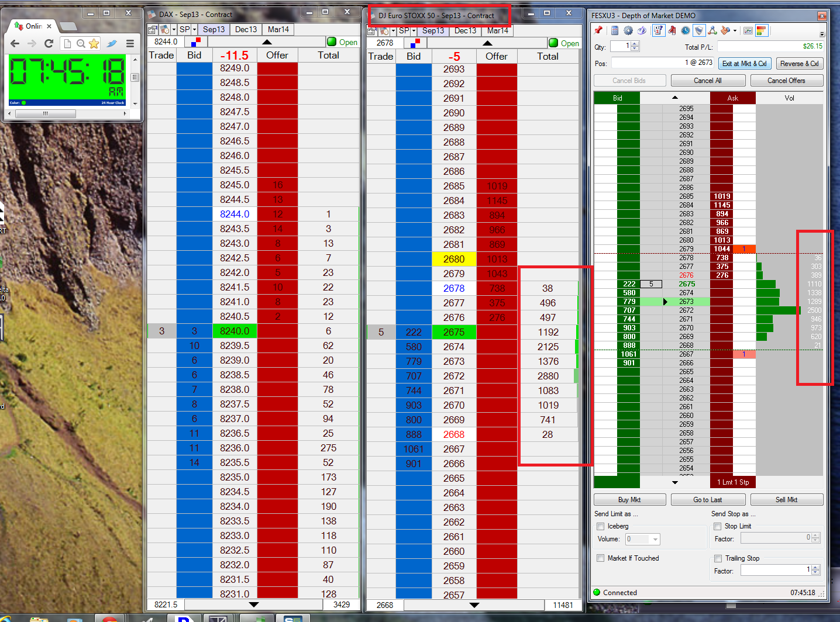Toggle the colored volume bars icon in FESXU3
This screenshot has height=622, width=840.
tap(761, 30)
